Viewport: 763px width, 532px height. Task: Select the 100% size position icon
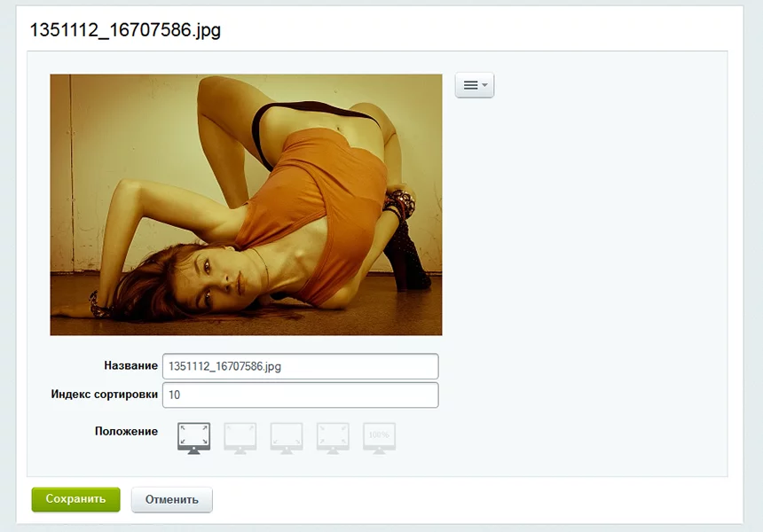(379, 438)
